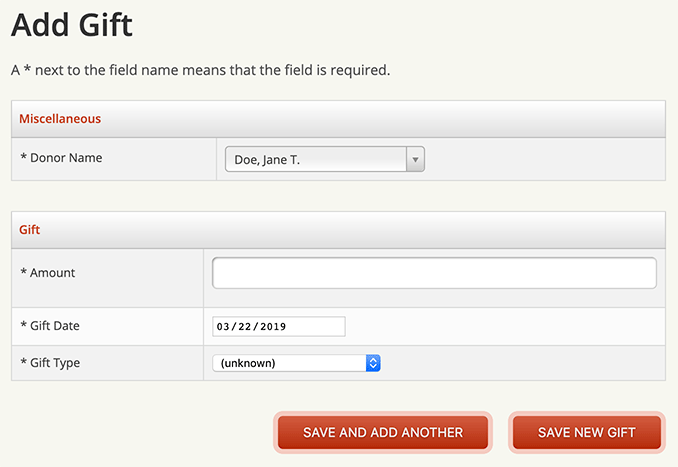
Task: Select the year in Gift Date
Action: coord(272,326)
